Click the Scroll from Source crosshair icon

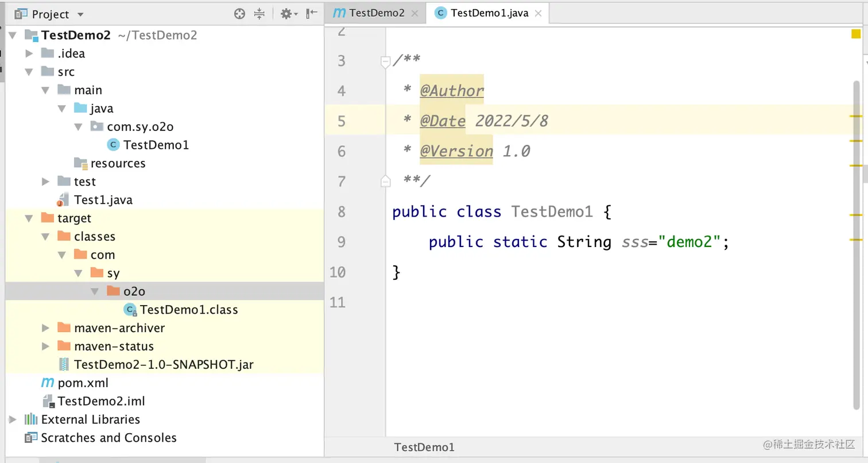240,14
